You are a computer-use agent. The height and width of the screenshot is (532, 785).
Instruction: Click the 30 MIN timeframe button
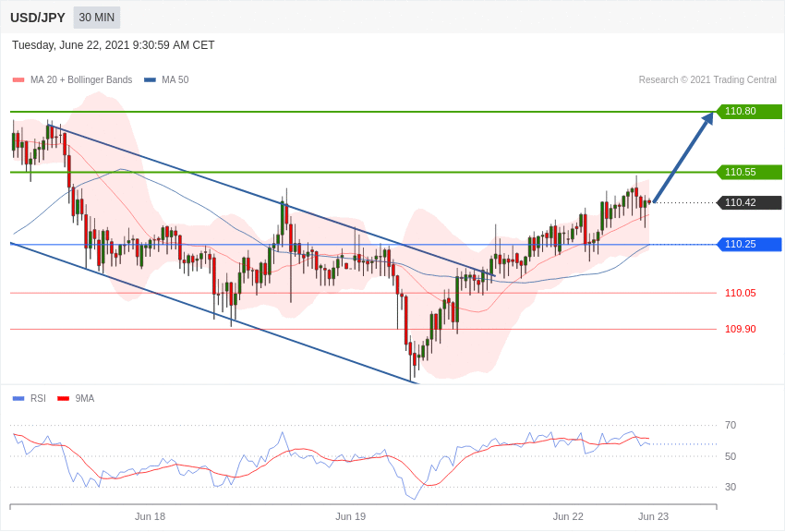[x=97, y=18]
